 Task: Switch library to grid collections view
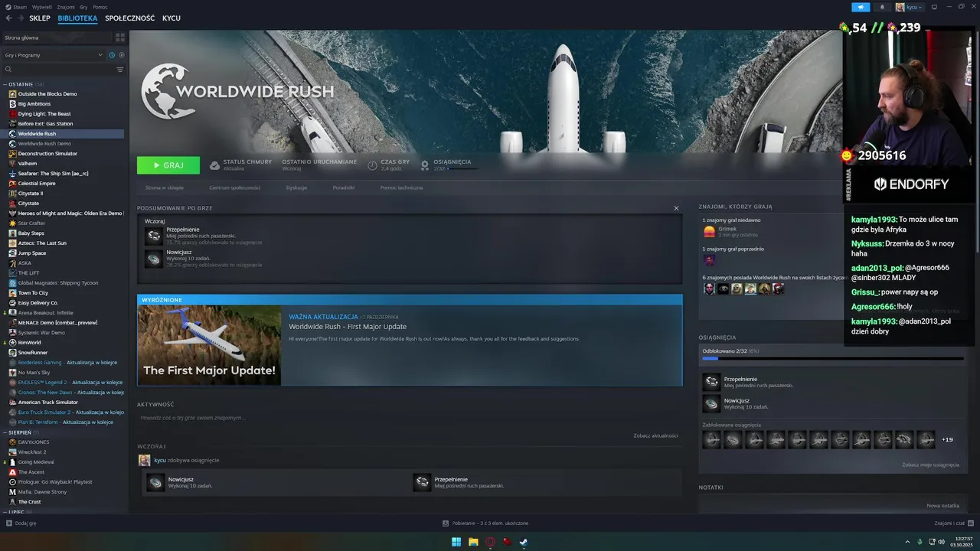[120, 37]
